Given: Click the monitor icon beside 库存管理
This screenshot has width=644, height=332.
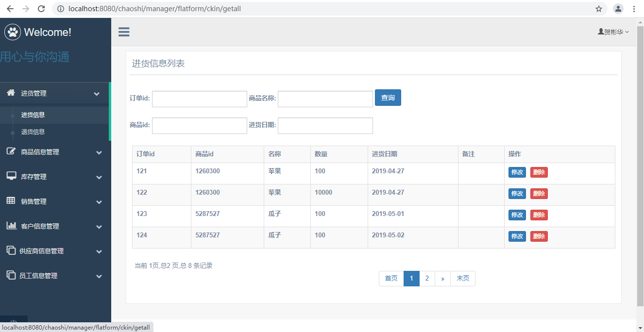Looking at the screenshot, I should click(x=11, y=176).
